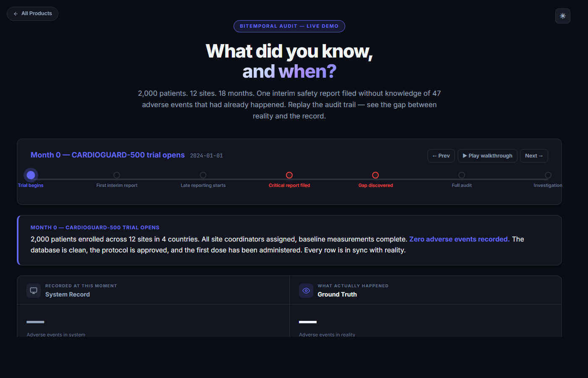Jump to First interim report marker

pos(117,175)
